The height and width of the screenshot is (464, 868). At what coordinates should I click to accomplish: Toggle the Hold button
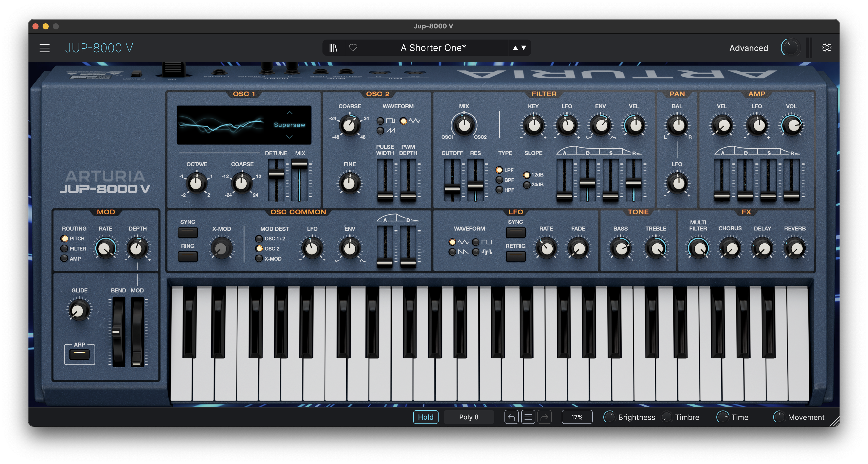click(x=426, y=417)
